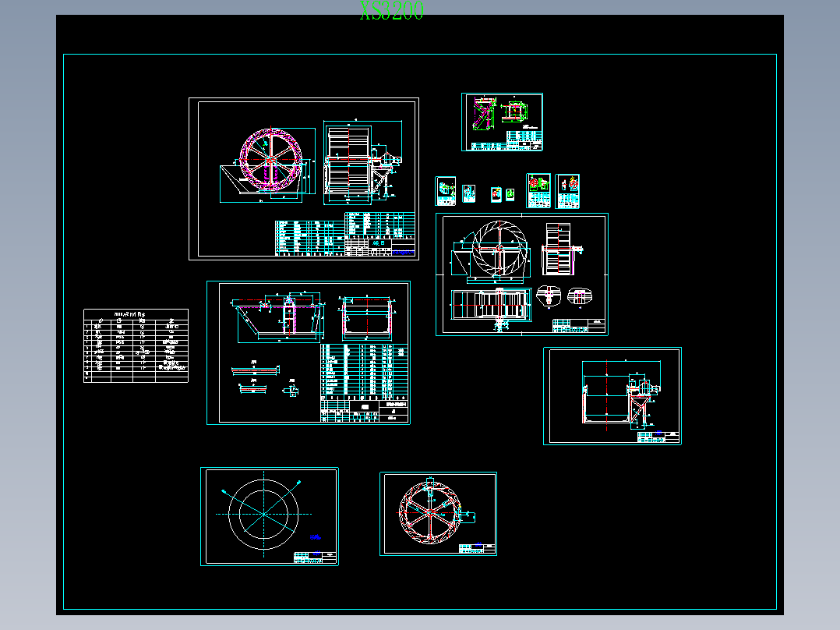Open the last small thumbnail sheet in the row
This screenshot has width=840, height=630.
567,191
